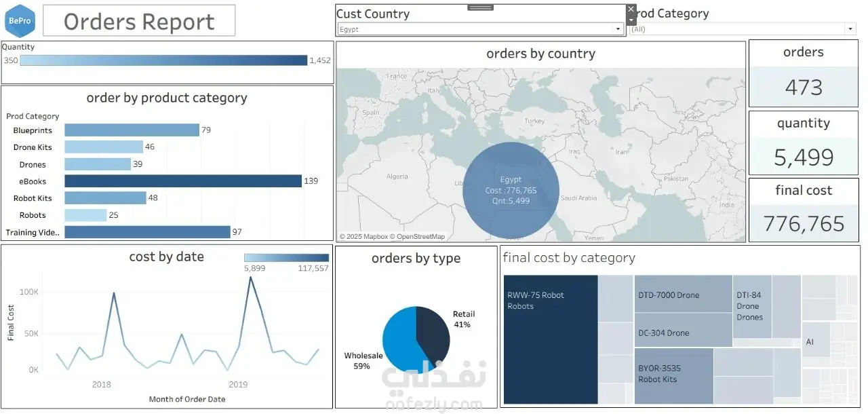Click the Egypt circle on the map

(x=511, y=190)
